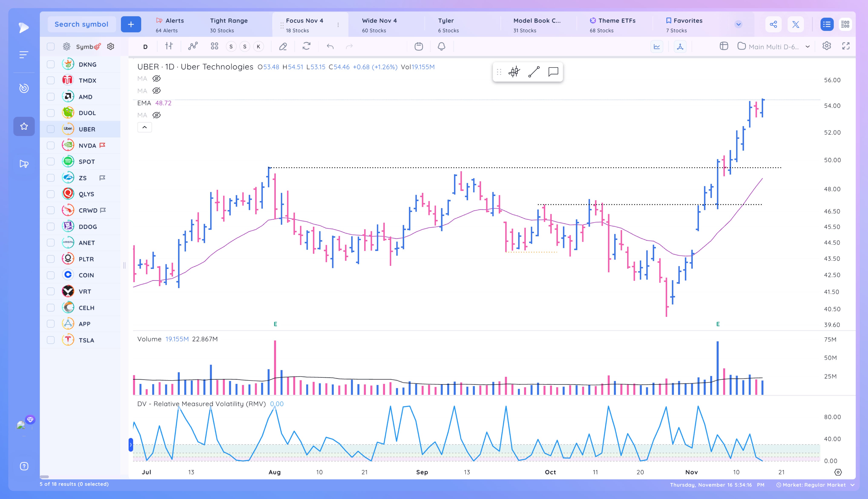The height and width of the screenshot is (499, 868).
Task: Click the Search symbol field
Action: pos(82,24)
